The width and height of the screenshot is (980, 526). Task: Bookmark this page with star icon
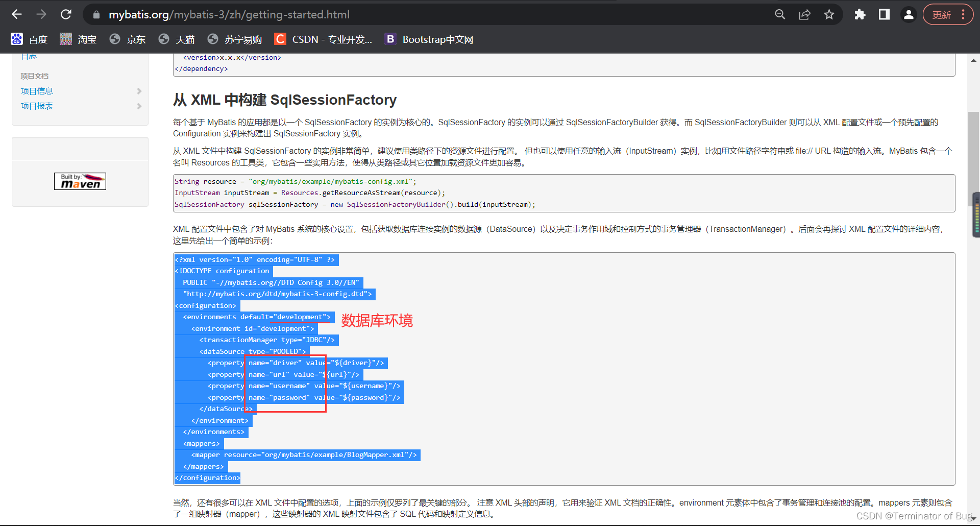[829, 14]
